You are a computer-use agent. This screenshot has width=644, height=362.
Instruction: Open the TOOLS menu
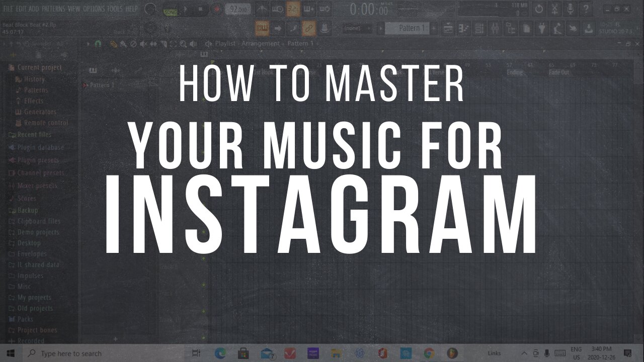point(114,9)
